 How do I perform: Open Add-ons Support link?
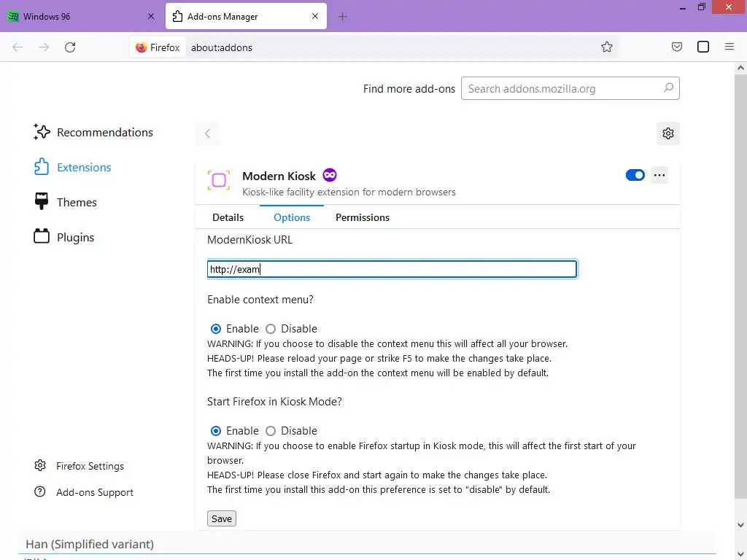[x=84, y=492]
